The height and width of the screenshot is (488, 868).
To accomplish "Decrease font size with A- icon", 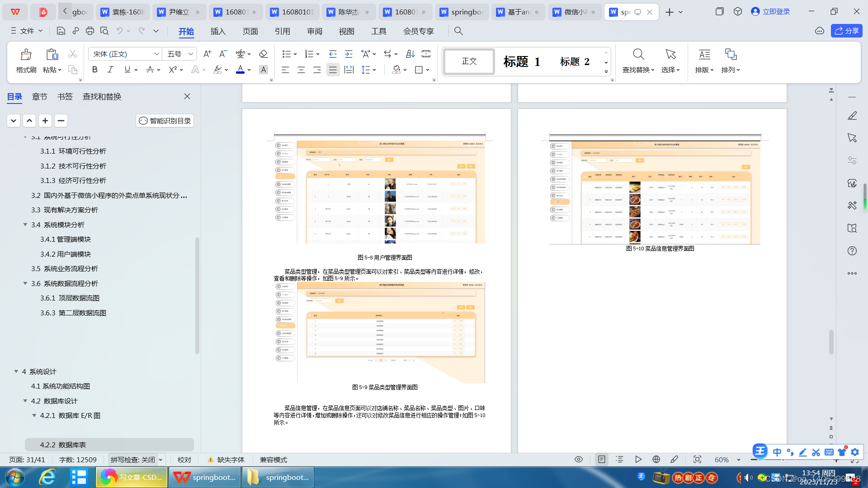I will tap(223, 54).
